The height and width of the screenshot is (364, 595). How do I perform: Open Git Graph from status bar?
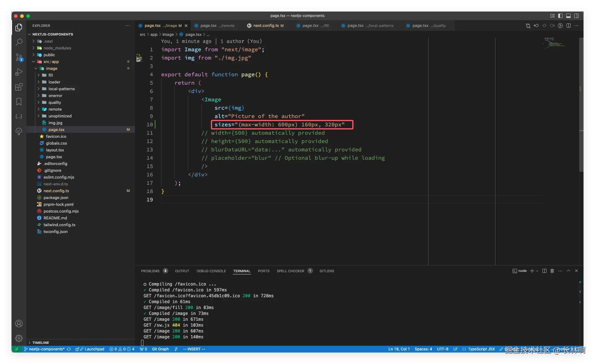[x=160, y=349]
